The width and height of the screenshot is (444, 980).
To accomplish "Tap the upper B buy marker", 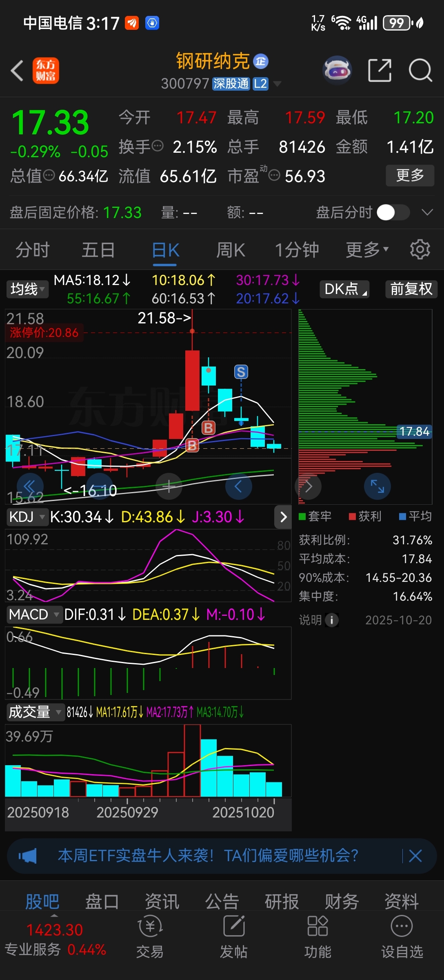I will 209,428.
